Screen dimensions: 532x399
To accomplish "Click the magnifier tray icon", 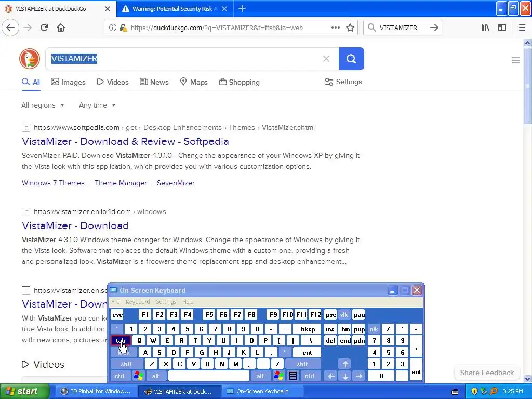I will coord(494,391).
